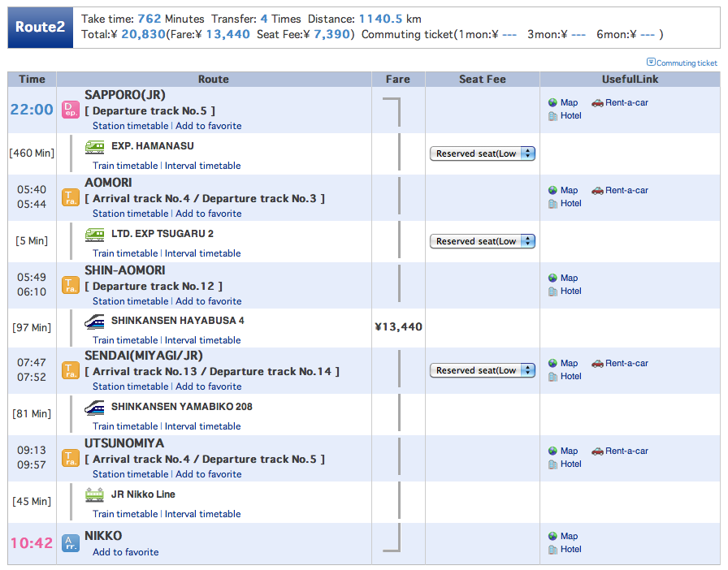Open Train timetable for JR Nikko Line

pyautogui.click(x=125, y=514)
